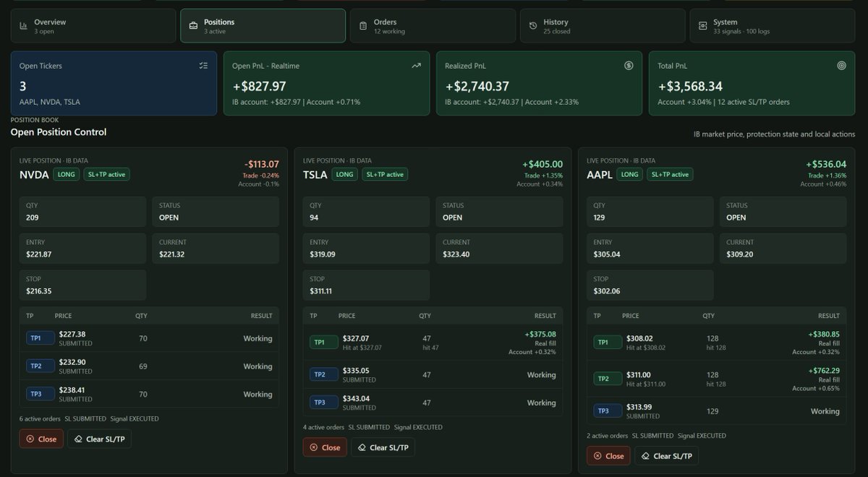Select NVDA TP2 badge at $232.90
The height and width of the screenshot is (477, 868).
point(41,366)
